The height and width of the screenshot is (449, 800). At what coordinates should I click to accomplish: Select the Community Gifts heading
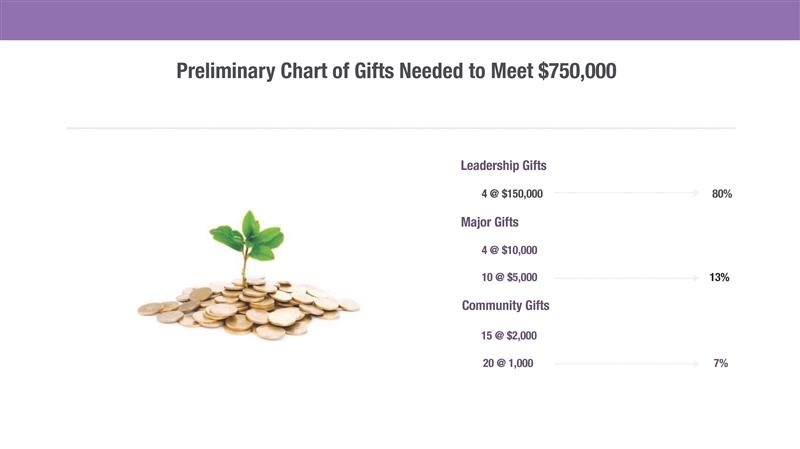coord(505,306)
